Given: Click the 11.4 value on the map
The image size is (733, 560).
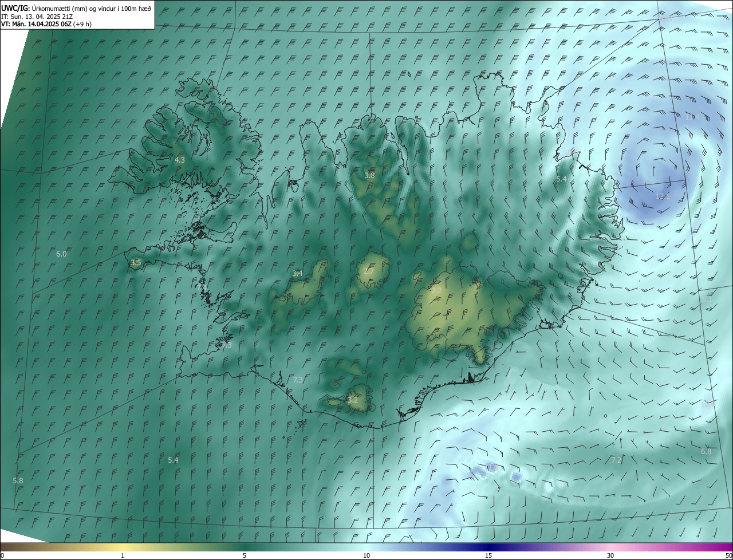Looking at the screenshot, I should 693,117.
